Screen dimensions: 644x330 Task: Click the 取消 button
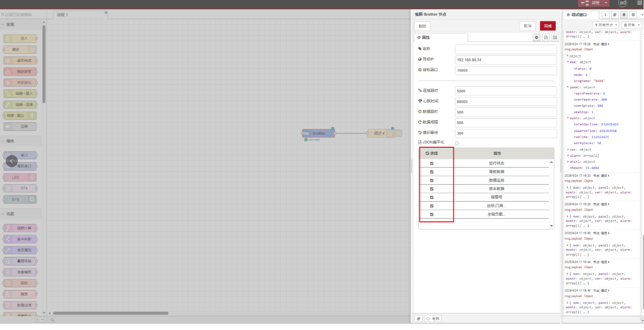point(527,26)
